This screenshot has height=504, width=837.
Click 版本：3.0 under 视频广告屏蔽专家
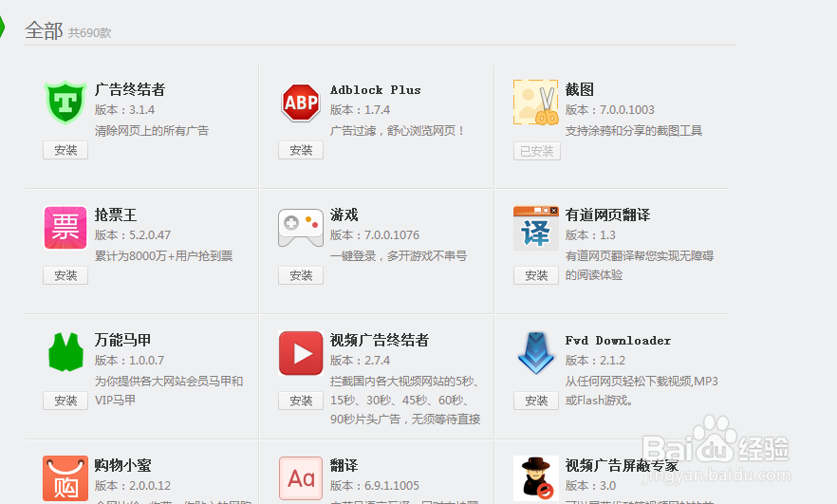pos(590,486)
